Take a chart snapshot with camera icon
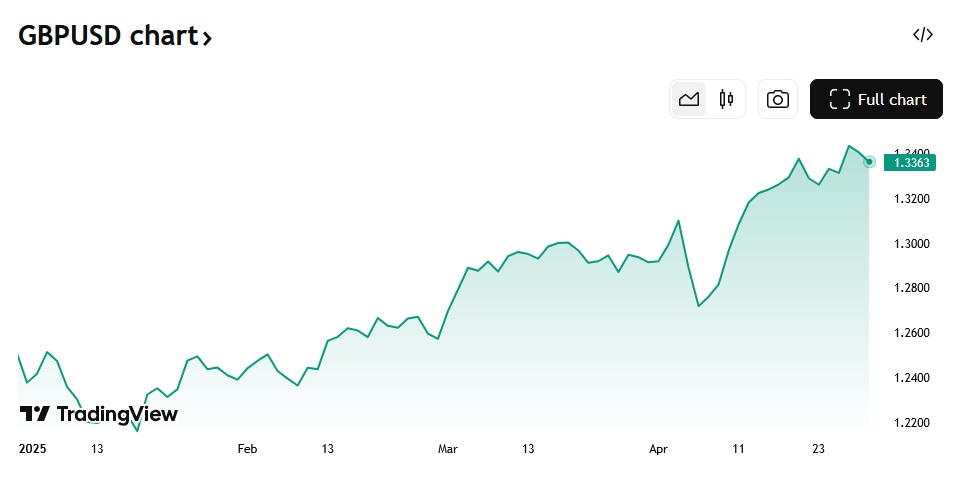 pyautogui.click(x=778, y=99)
